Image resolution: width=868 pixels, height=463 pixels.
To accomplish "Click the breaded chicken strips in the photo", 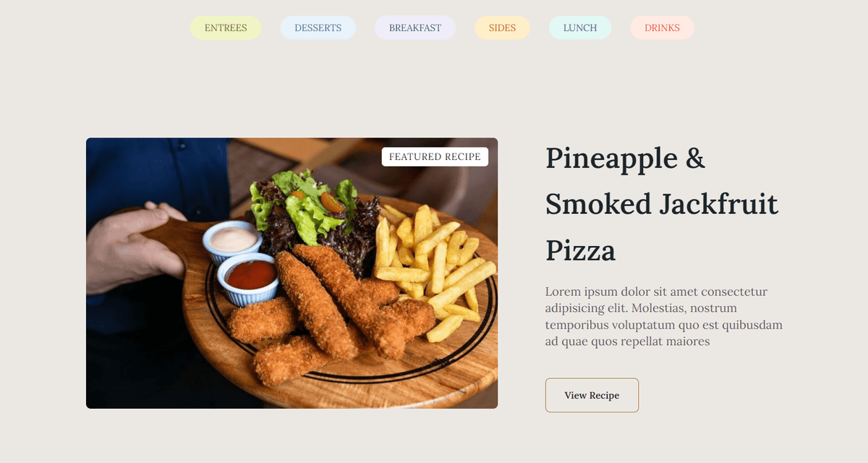I will [333, 311].
